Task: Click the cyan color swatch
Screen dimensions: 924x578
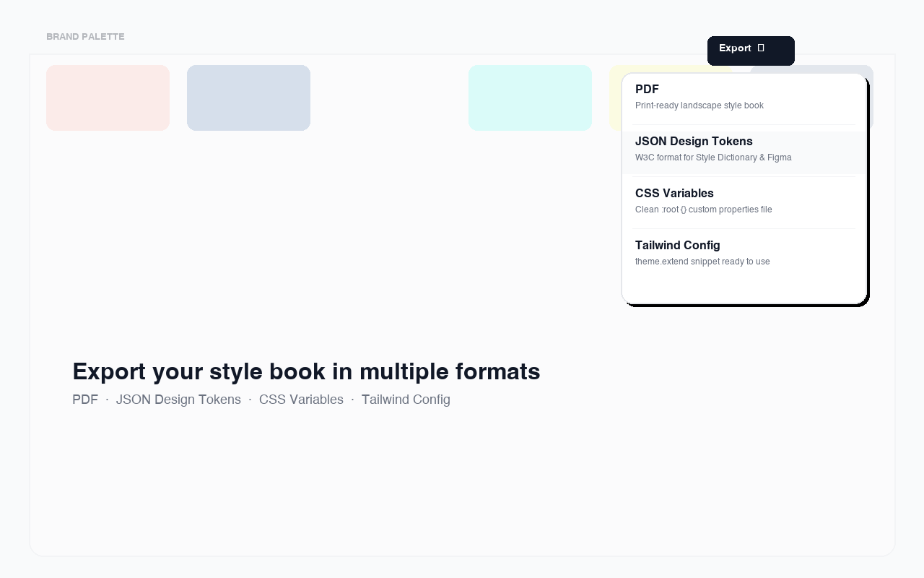Action: tap(530, 98)
